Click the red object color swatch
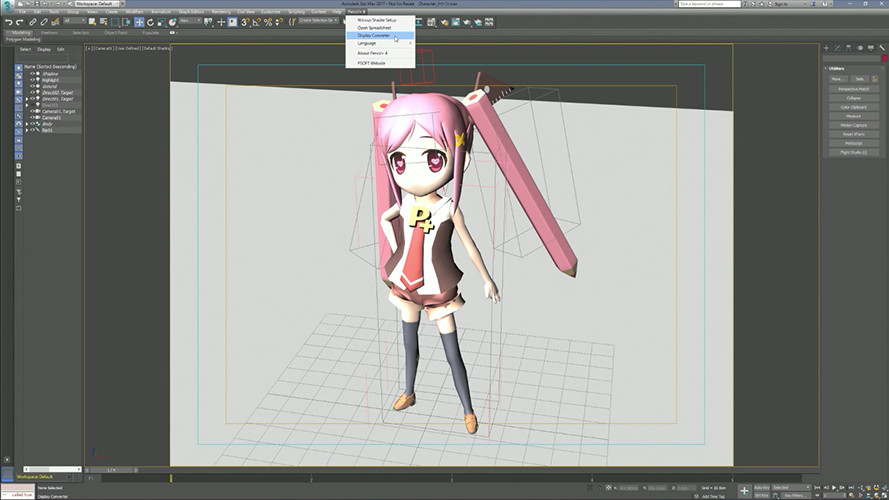This screenshot has width=889, height=500. (884, 58)
